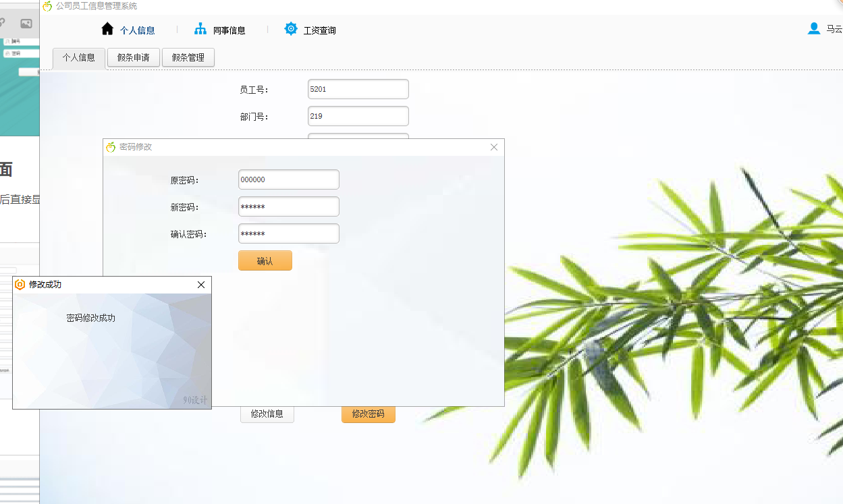Switch to the 假条管理 tab
This screenshot has height=504, width=843.
188,57
